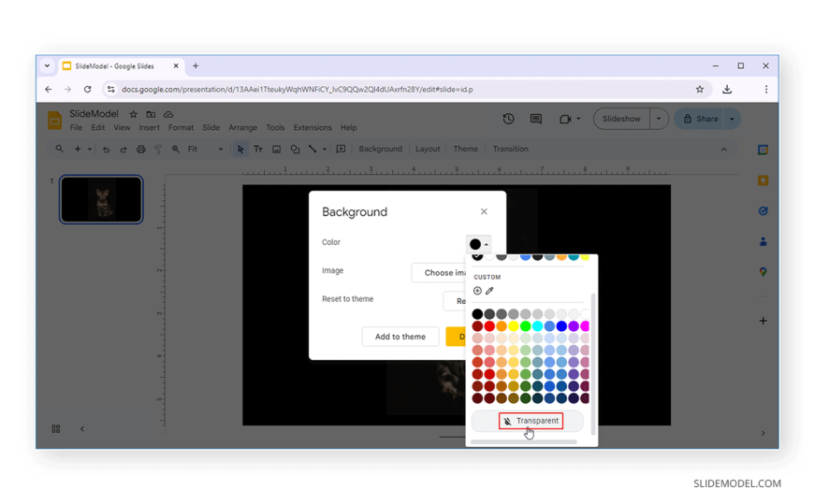Image resolution: width=814 pixels, height=504 pixels.
Task: Open Google Maps side panel icon
Action: (x=763, y=272)
